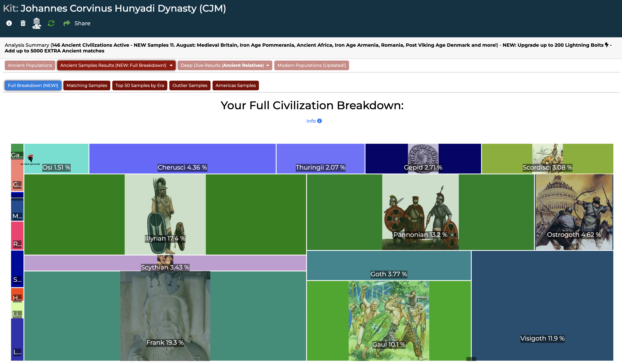Image resolution: width=622 pixels, height=364 pixels.
Task: Click the pink R... tile
Action: click(x=17, y=235)
